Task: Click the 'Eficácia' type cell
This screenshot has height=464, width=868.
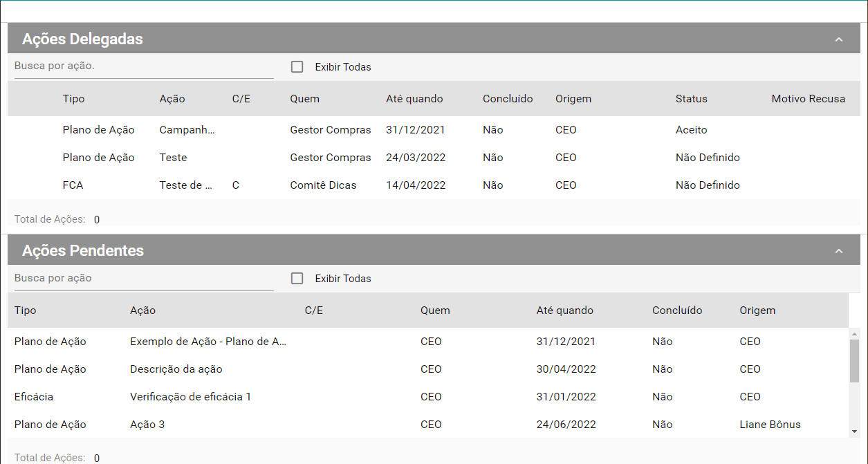Action: click(x=33, y=397)
